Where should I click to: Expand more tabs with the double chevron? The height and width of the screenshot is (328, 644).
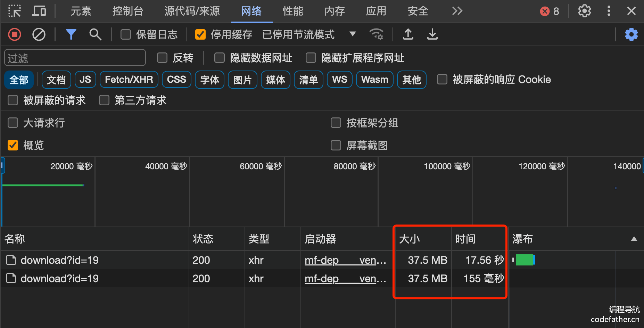tap(457, 11)
